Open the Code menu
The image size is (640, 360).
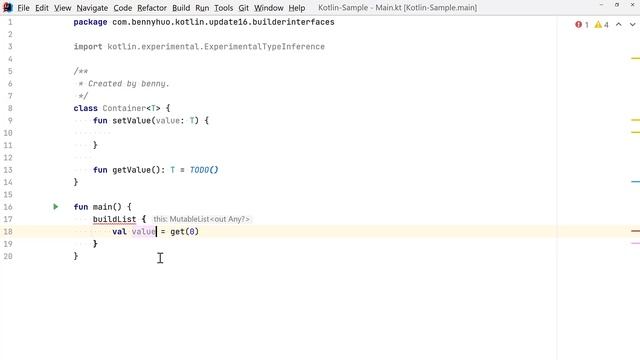click(x=122, y=8)
